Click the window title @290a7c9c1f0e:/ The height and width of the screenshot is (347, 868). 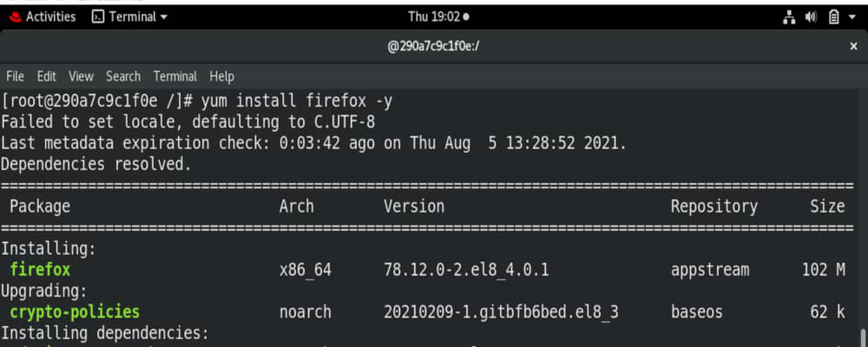pos(433,47)
